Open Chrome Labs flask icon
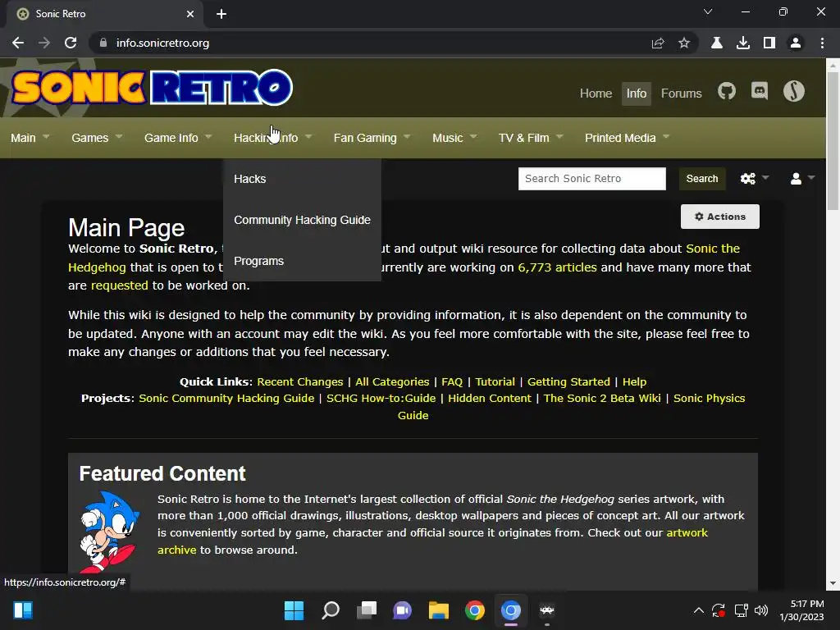Viewport: 840px width, 630px height. [x=717, y=43]
